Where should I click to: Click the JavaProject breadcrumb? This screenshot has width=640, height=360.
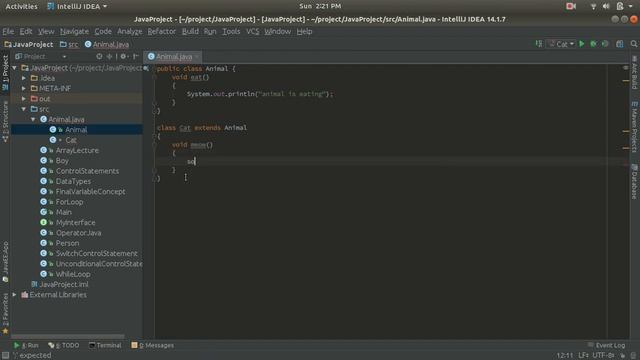[x=29, y=44]
